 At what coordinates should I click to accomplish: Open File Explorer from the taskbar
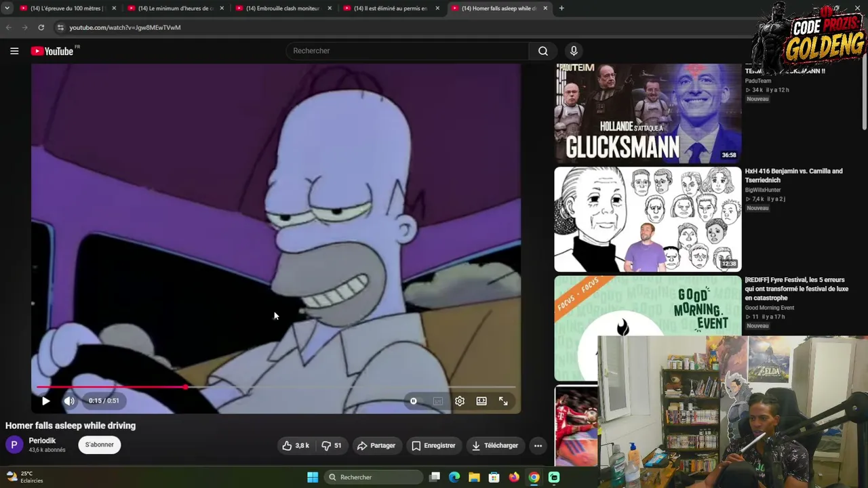(x=474, y=477)
